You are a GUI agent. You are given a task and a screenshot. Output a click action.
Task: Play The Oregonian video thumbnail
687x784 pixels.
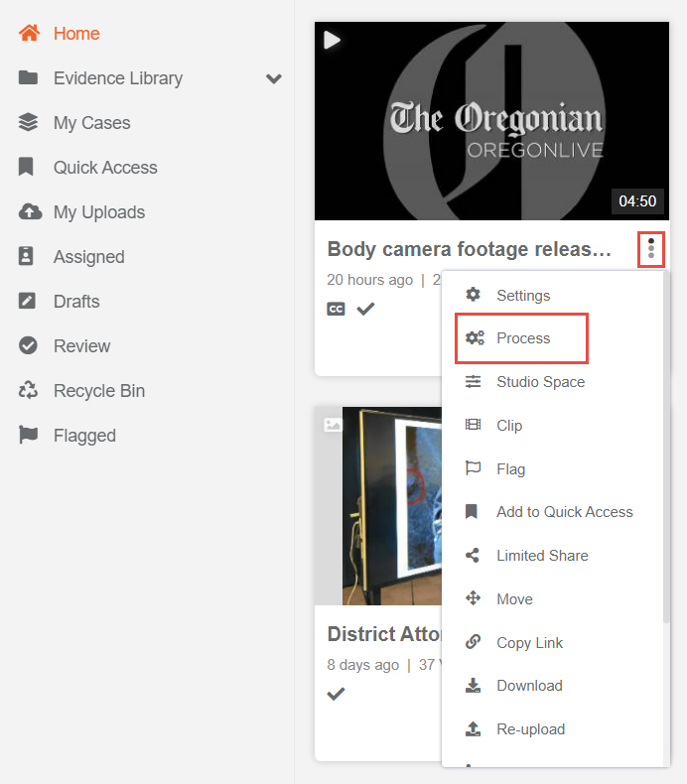click(491, 121)
